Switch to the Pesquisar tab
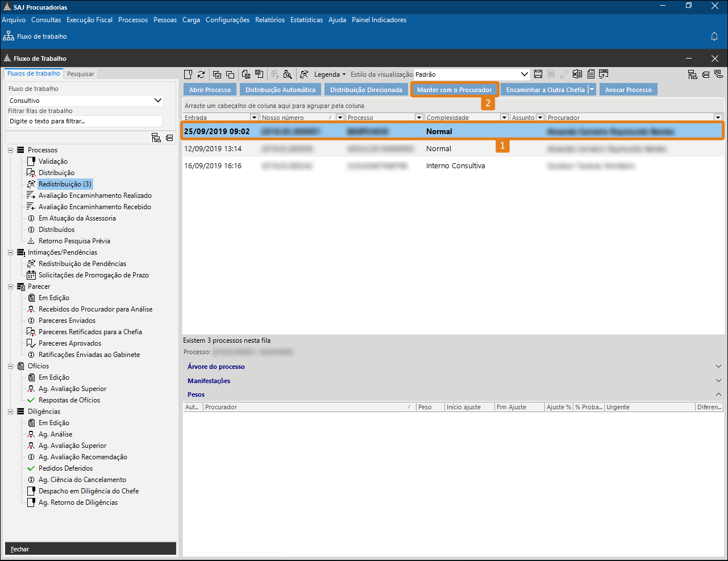 (x=81, y=74)
